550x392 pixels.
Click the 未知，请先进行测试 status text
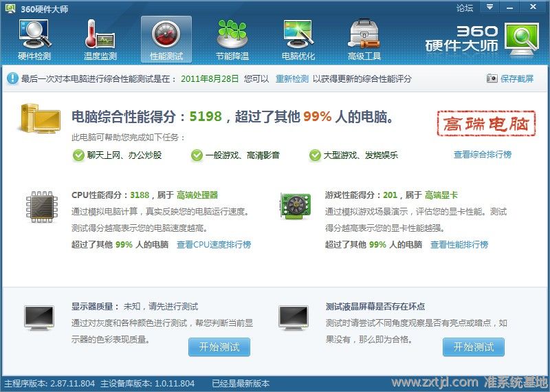161,307
